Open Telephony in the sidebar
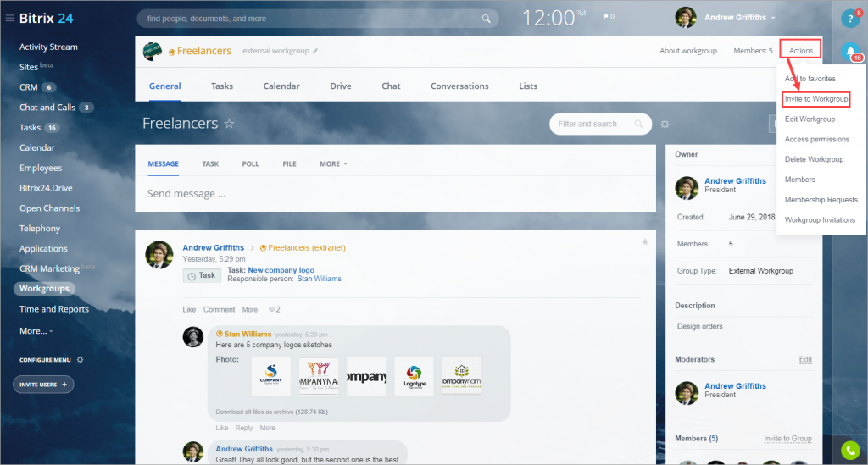 coord(40,229)
